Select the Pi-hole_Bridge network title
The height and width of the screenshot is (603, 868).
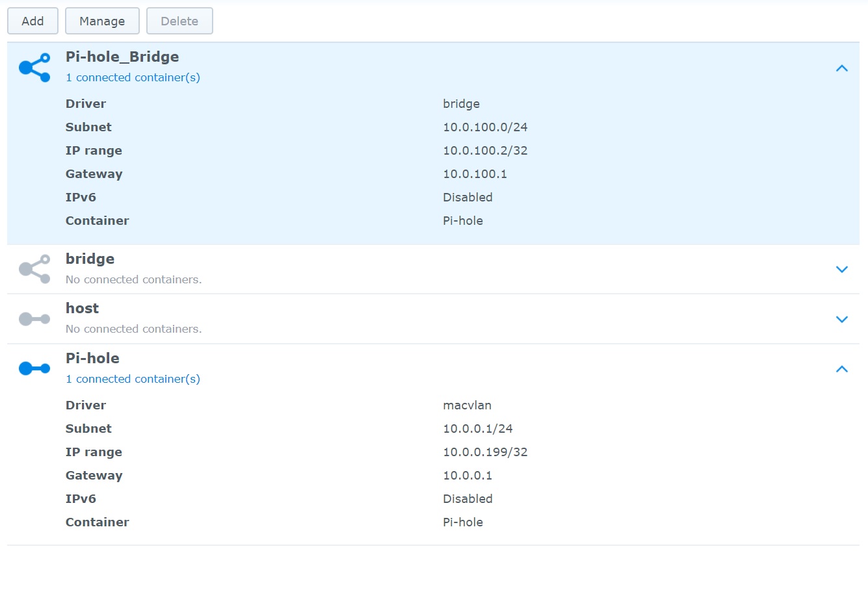(x=122, y=57)
